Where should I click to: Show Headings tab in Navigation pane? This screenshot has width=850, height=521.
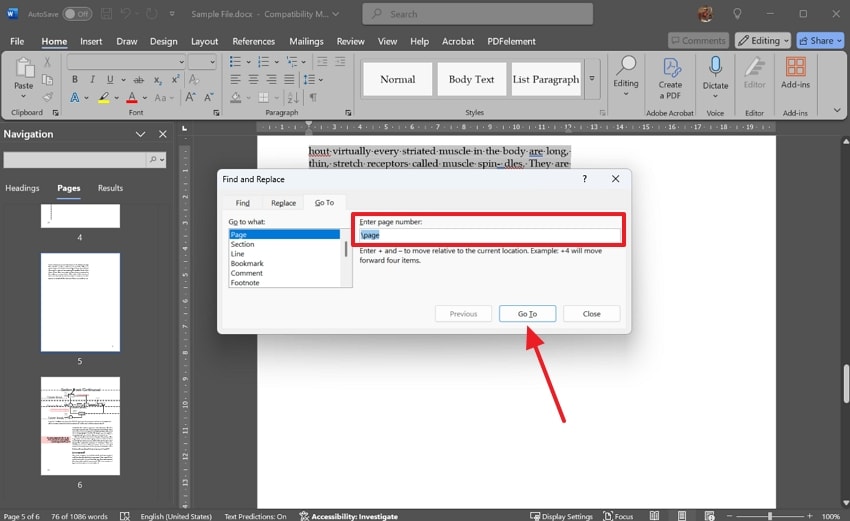22,188
